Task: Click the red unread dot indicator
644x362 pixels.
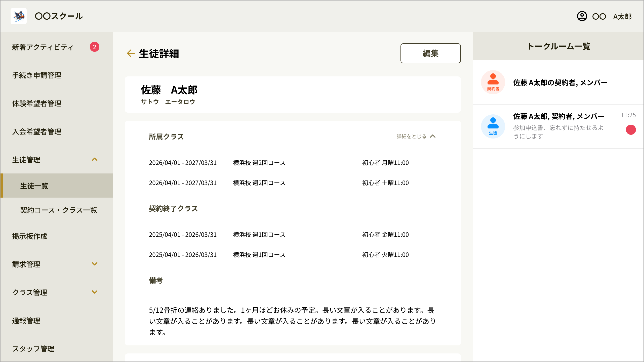Action: coord(631,130)
